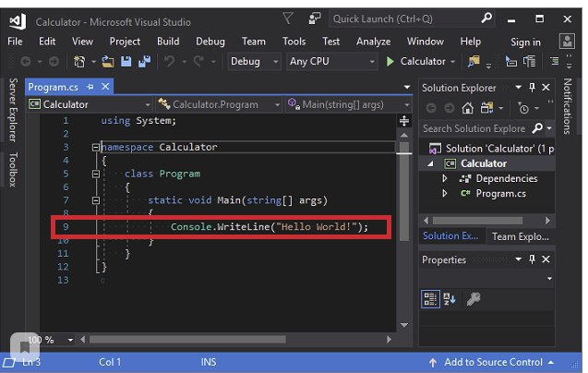Click the Save All toolbar icon
The image size is (588, 373).
click(144, 61)
